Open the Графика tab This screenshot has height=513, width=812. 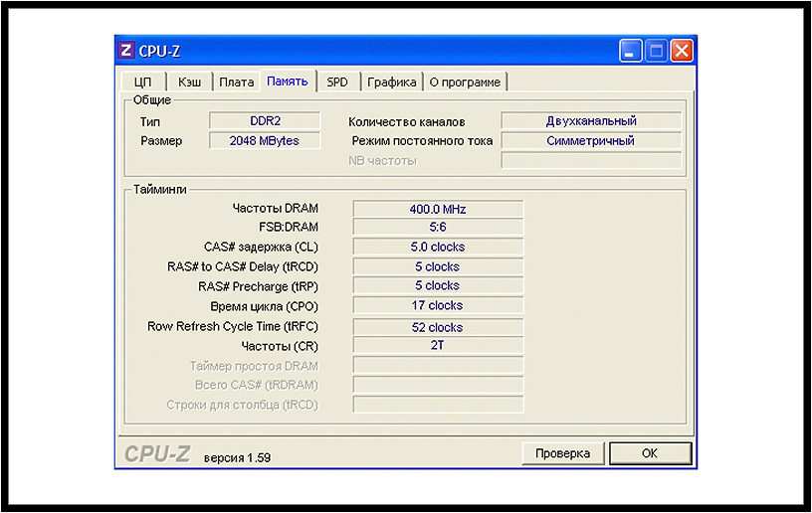pyautogui.click(x=391, y=83)
